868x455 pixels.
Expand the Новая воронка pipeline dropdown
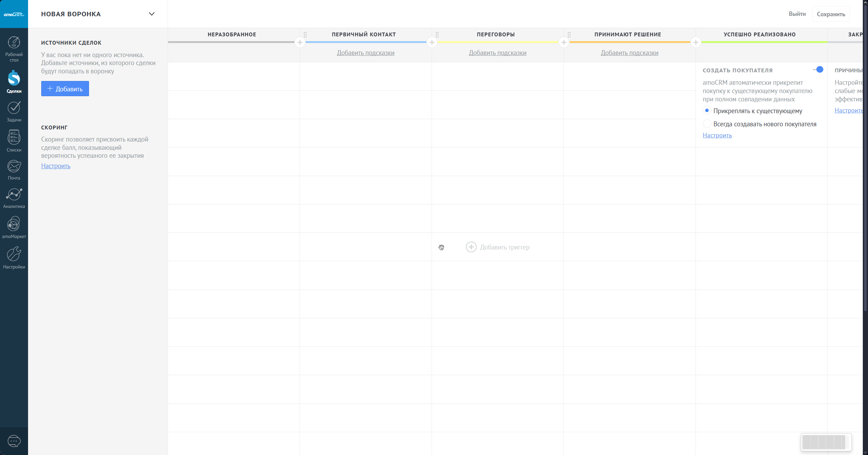(x=151, y=14)
